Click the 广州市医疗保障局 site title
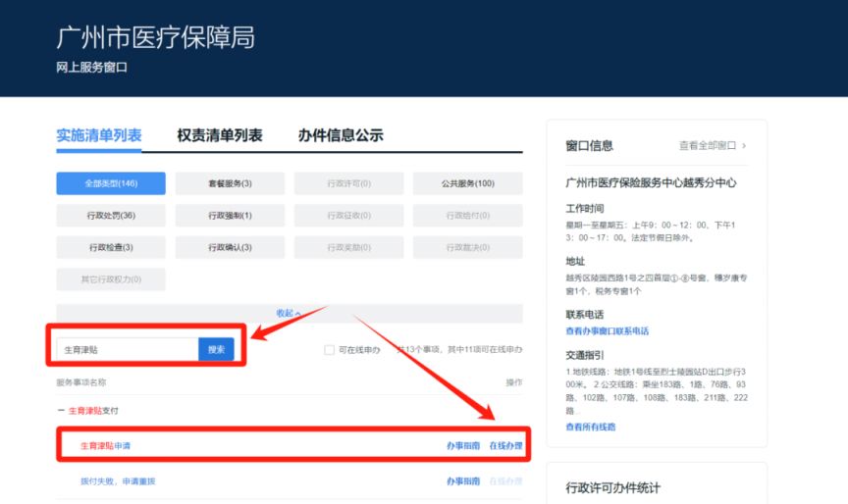This screenshot has width=848, height=504. pos(156,37)
